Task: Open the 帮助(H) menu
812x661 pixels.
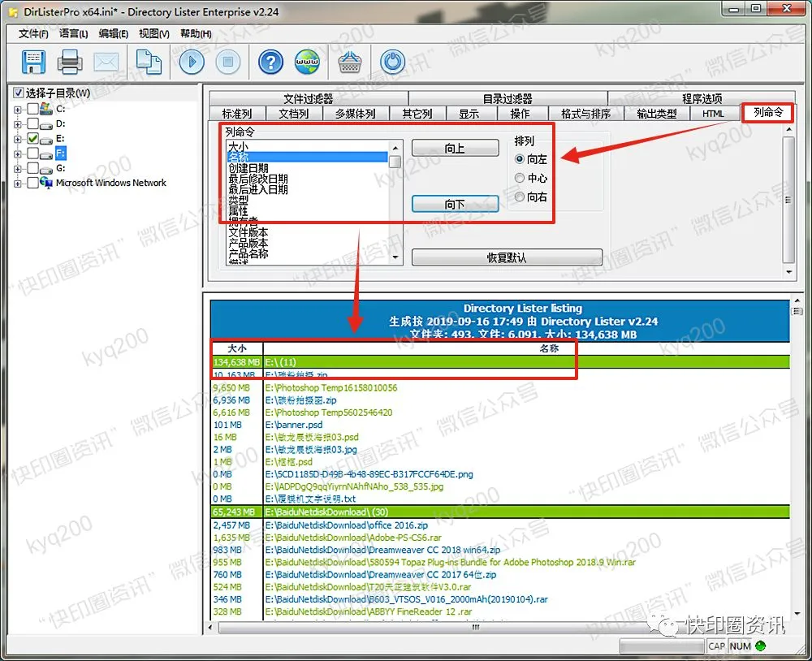Action: point(195,33)
